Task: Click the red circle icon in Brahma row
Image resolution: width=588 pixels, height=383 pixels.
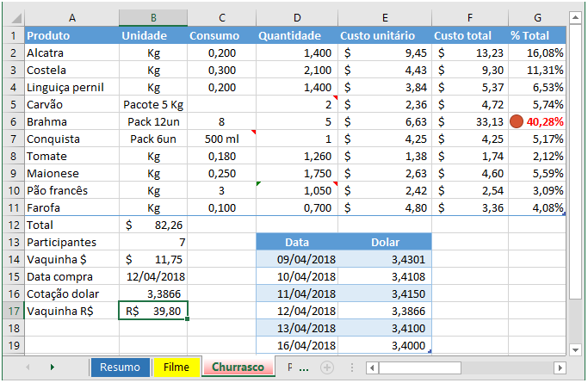Action: 517,121
